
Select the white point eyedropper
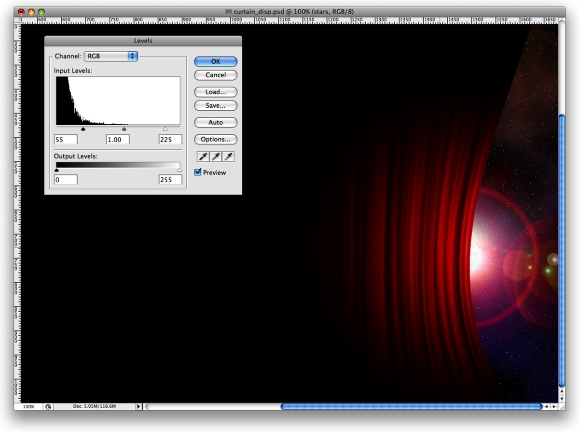coord(228,156)
